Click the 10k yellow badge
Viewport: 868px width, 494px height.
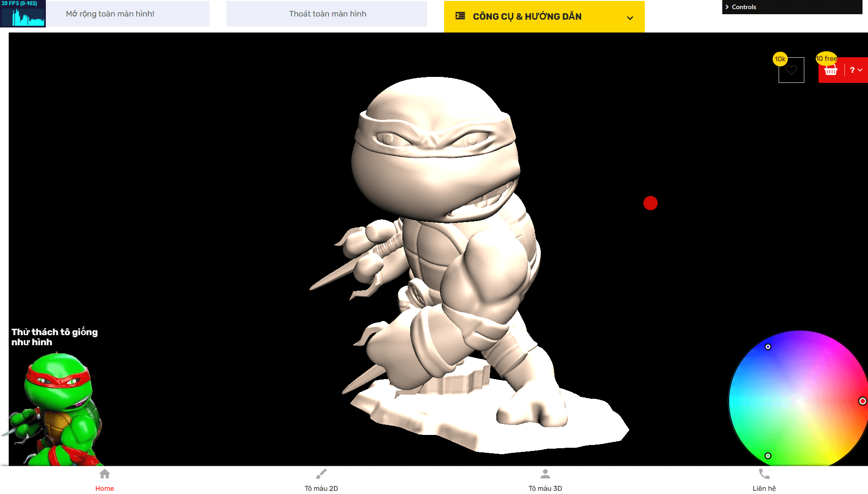click(x=780, y=59)
